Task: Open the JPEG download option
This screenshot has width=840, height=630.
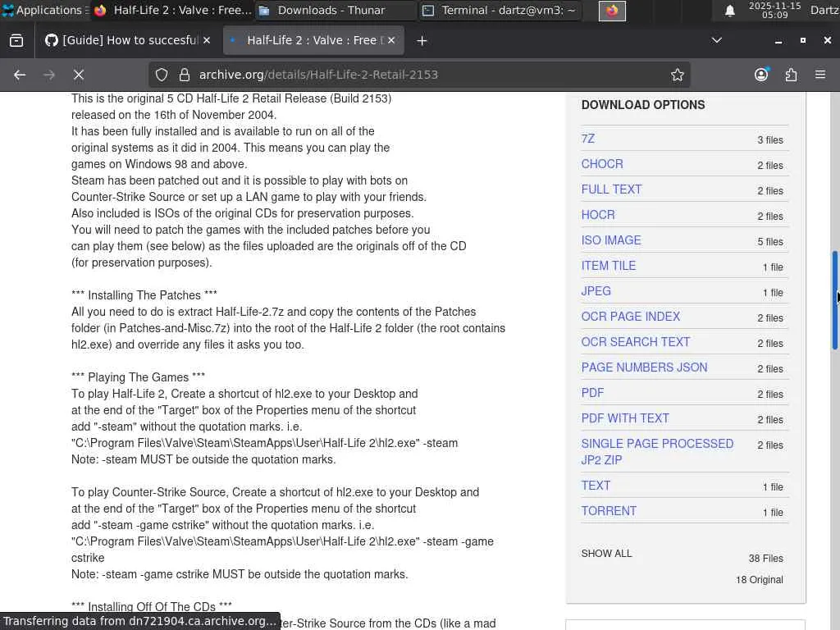Action: (596, 291)
